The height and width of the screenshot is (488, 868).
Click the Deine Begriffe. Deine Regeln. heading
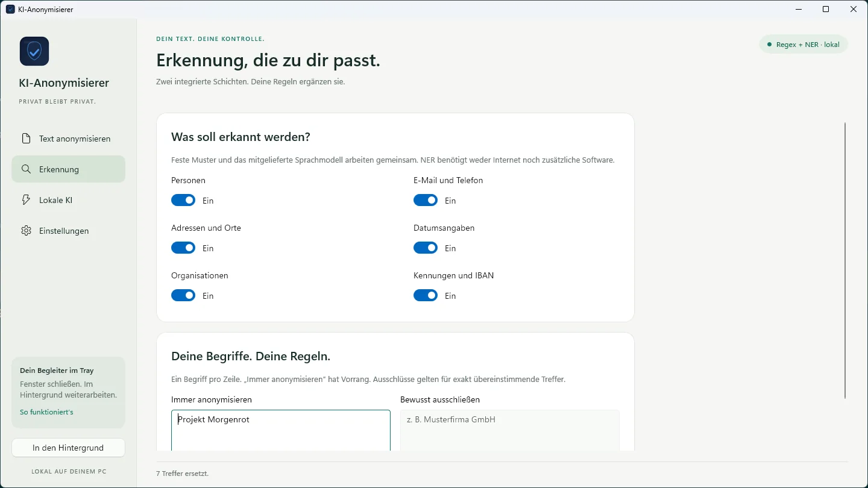click(x=251, y=356)
